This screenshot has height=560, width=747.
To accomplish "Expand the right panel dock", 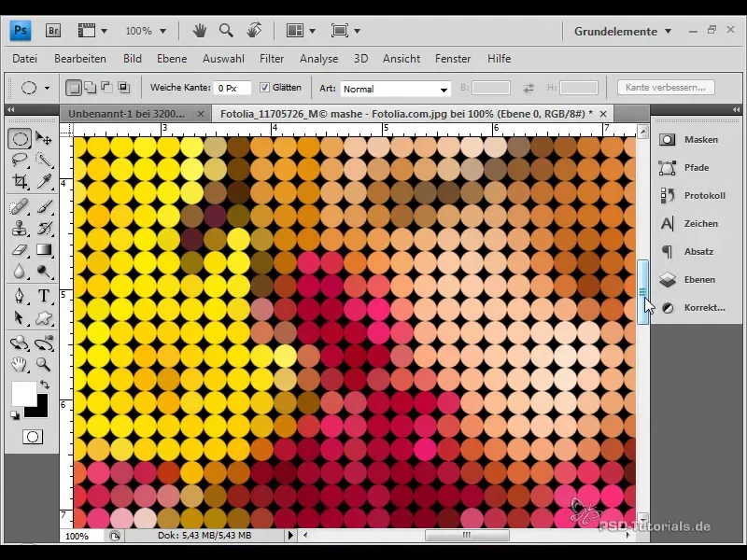I will click(737, 109).
